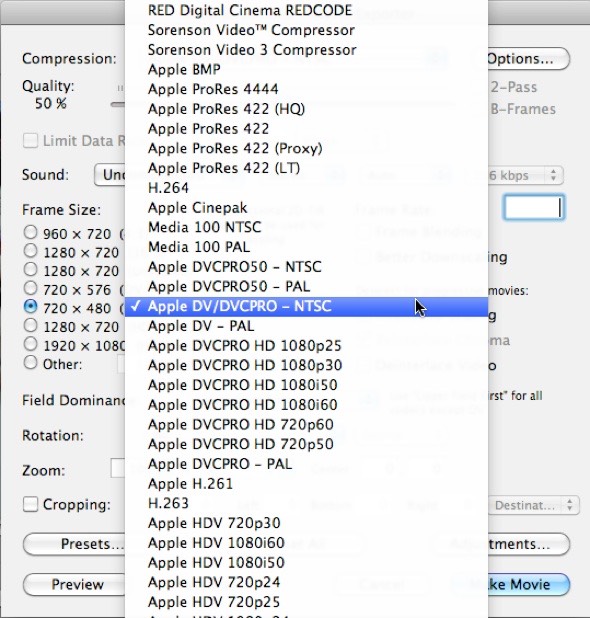The height and width of the screenshot is (618, 590).
Task: Select RED Digital Cinema REDCODE codec
Action: [306, 10]
